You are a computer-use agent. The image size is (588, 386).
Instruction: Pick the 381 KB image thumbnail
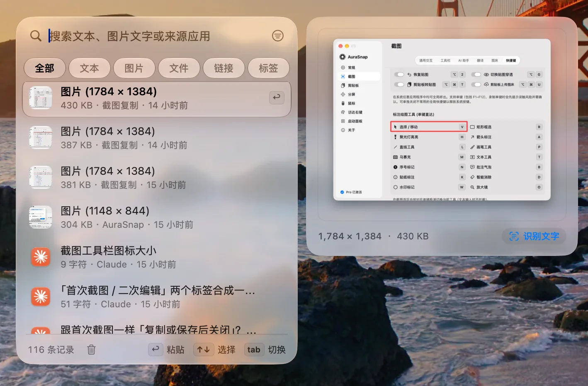[x=41, y=177]
